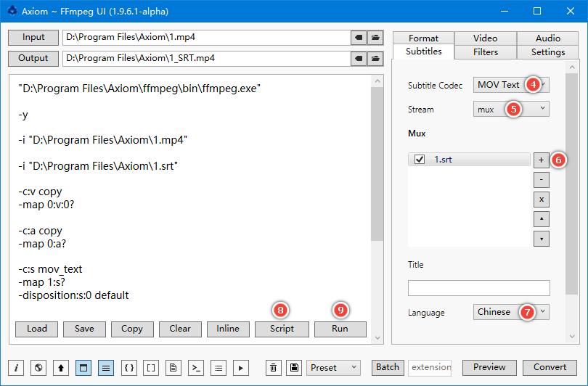Open the Filters tab

[485, 52]
